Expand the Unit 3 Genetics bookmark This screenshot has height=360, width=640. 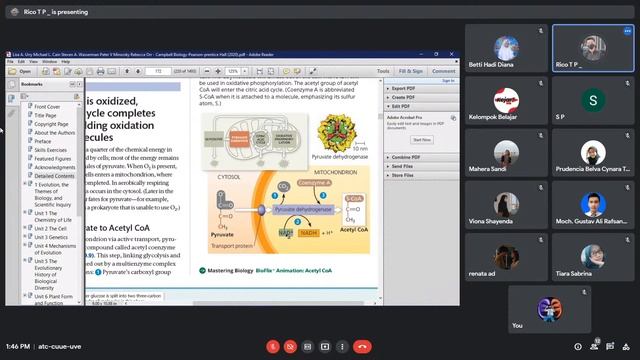click(x=24, y=237)
